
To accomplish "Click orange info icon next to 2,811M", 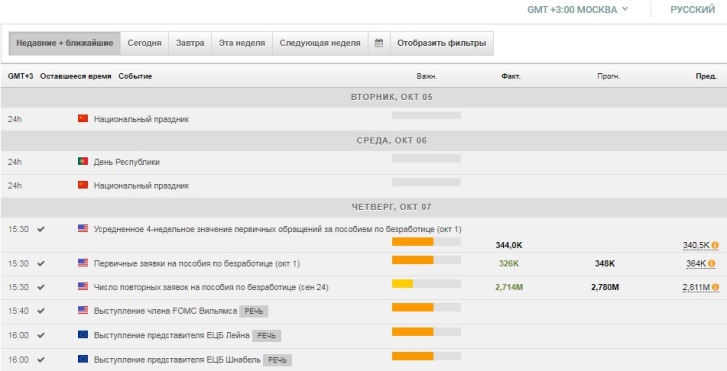I will pyautogui.click(x=715, y=288).
